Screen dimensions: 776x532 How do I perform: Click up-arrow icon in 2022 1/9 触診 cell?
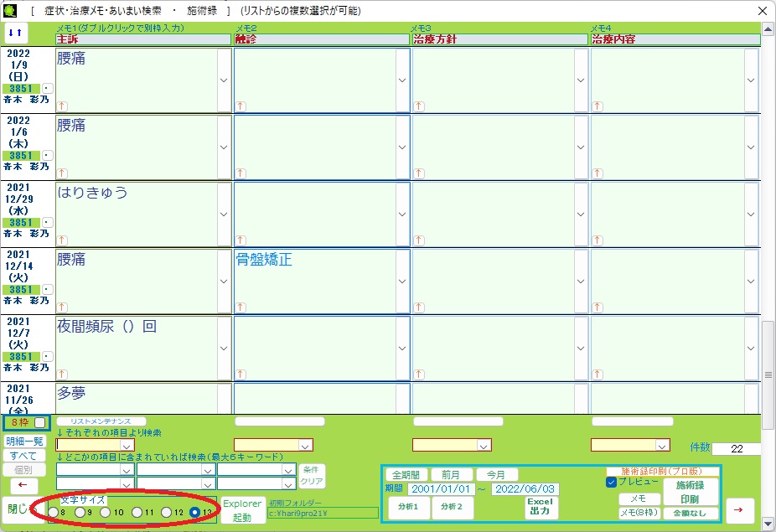(241, 106)
